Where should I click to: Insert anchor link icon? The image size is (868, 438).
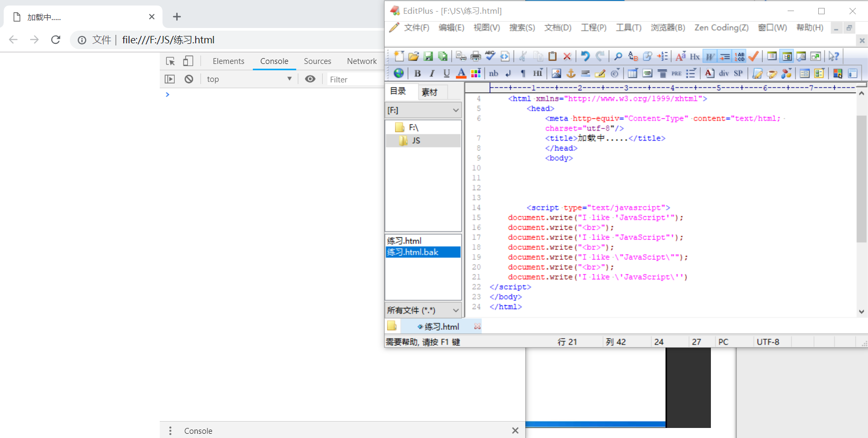click(571, 73)
